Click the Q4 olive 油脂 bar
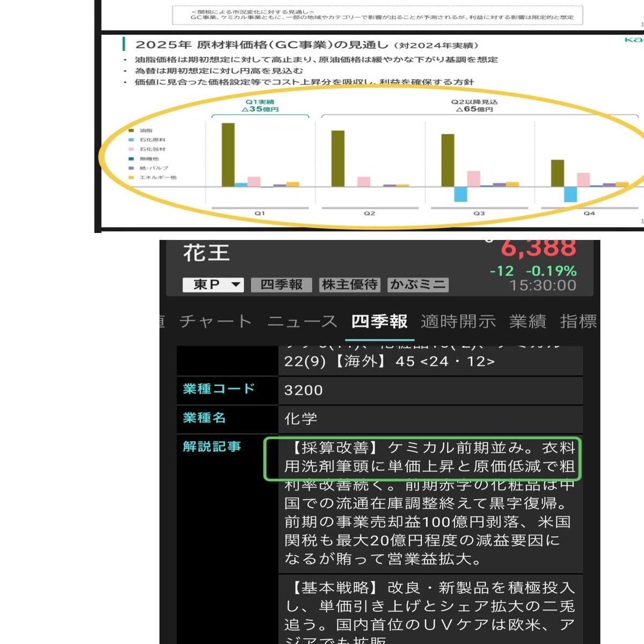This screenshot has width=644, height=644. [x=558, y=173]
